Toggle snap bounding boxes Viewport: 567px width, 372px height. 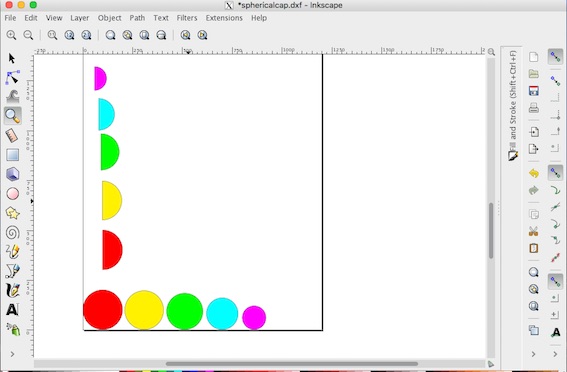click(555, 80)
